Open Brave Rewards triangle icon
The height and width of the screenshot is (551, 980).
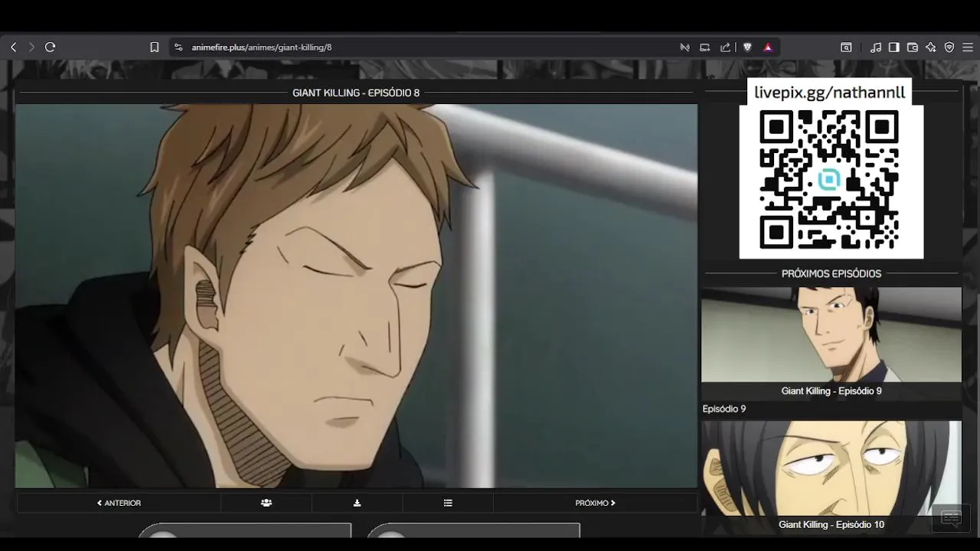[768, 47]
